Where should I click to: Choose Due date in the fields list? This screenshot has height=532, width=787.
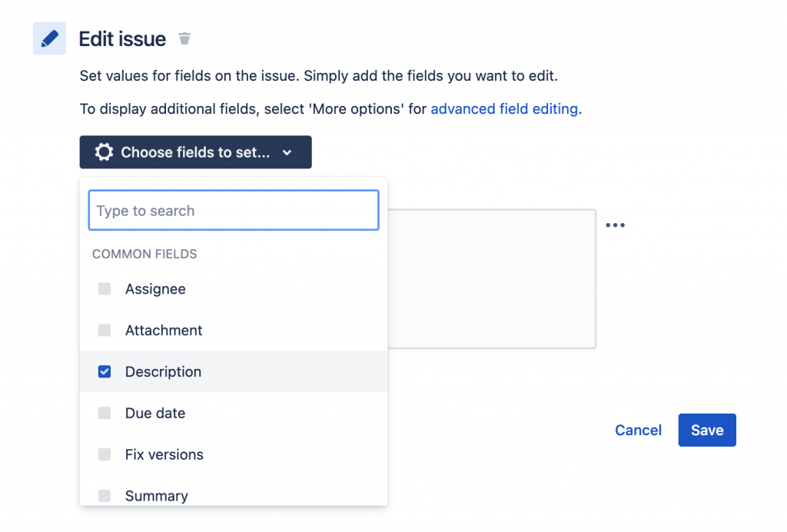point(155,414)
